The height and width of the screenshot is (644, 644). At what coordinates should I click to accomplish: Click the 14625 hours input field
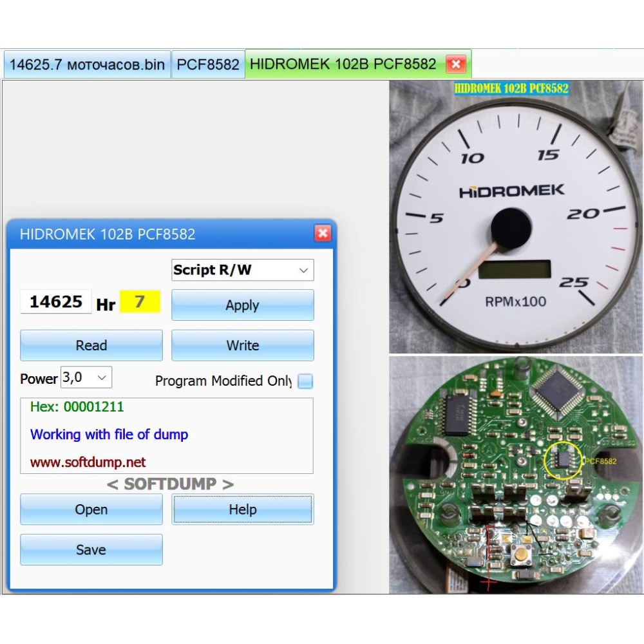tap(56, 302)
